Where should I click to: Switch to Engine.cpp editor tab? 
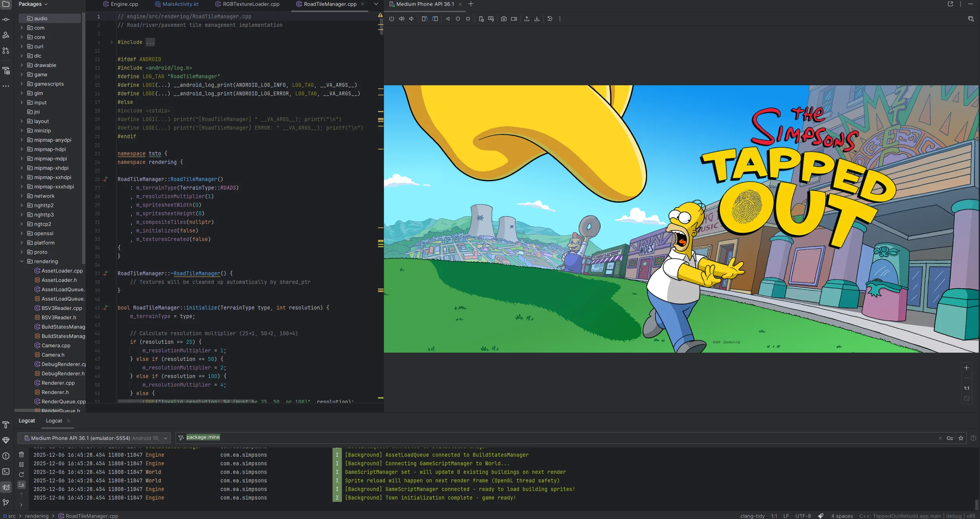[x=120, y=4]
